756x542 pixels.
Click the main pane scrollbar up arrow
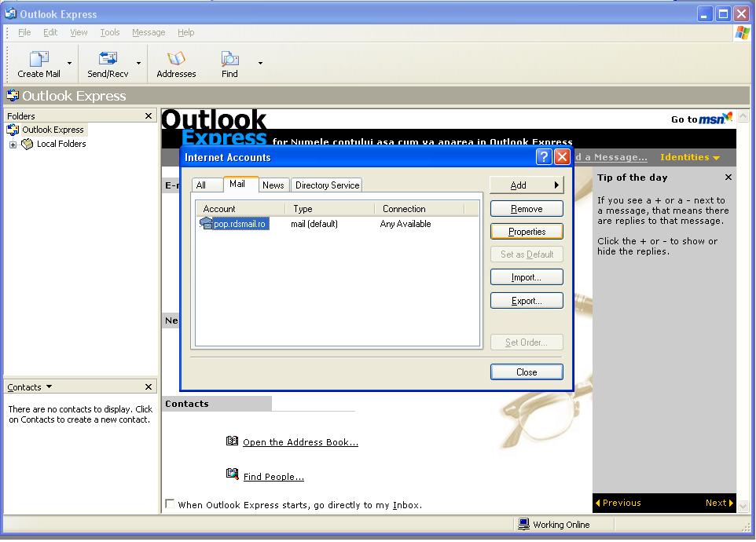743,116
